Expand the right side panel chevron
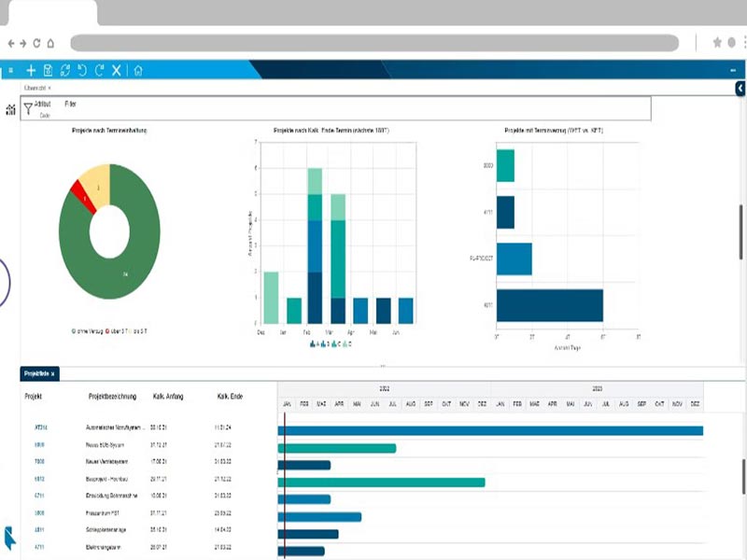The height and width of the screenshot is (560, 747). [740, 88]
